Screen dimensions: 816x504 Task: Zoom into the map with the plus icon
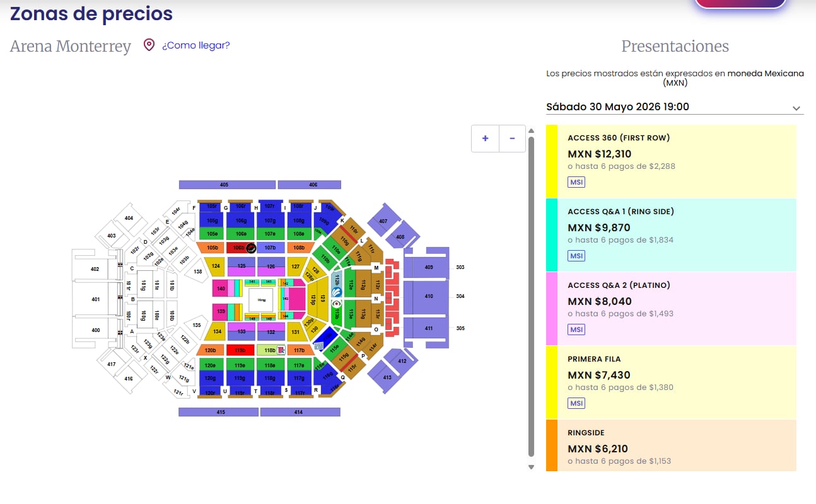pyautogui.click(x=484, y=138)
